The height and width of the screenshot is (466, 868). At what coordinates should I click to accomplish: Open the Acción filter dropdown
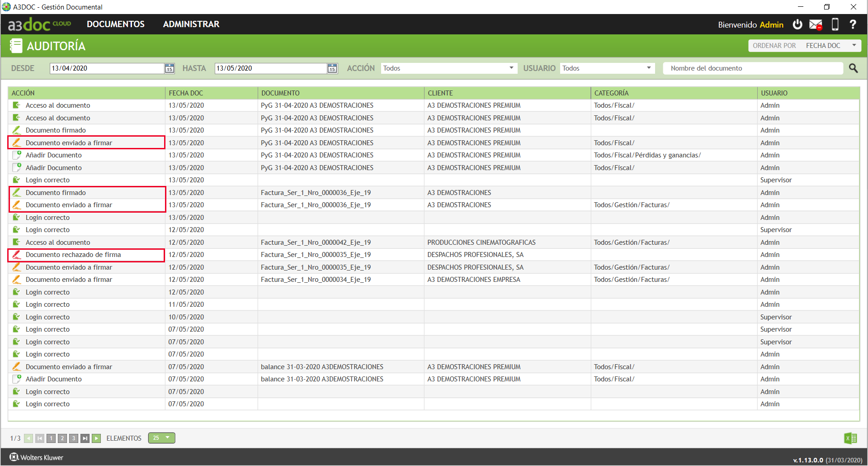pyautogui.click(x=449, y=68)
